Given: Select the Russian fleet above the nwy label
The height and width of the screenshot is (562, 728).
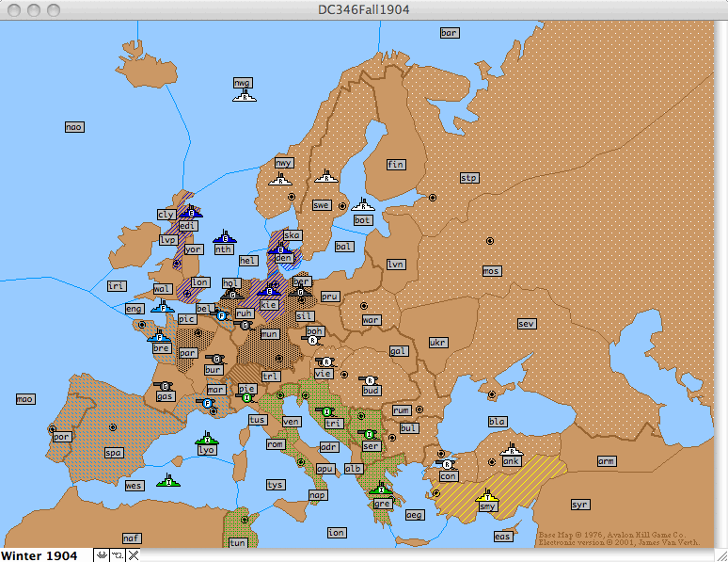Looking at the screenshot, I should (x=280, y=179).
